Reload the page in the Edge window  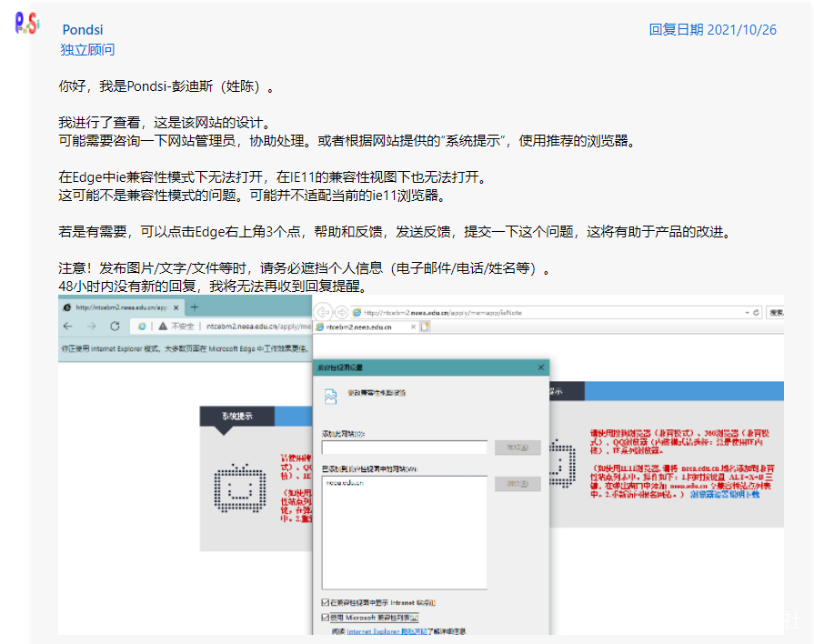[116, 327]
